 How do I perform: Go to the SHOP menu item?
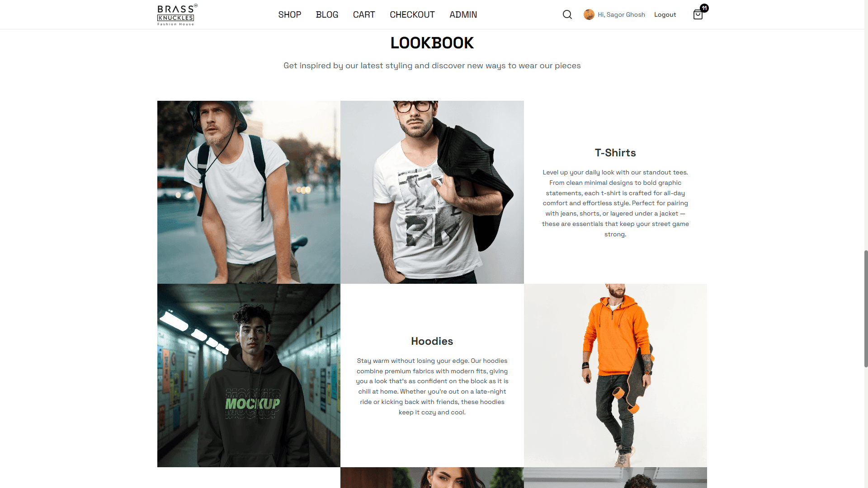290,14
